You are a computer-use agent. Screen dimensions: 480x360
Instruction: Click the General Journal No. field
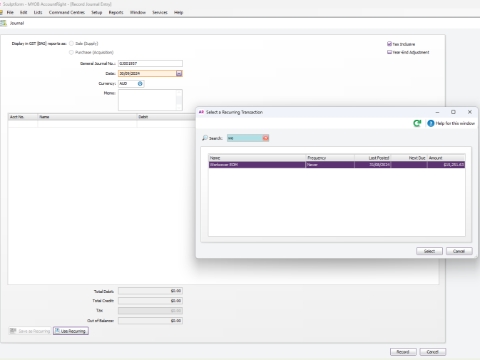pos(150,63)
